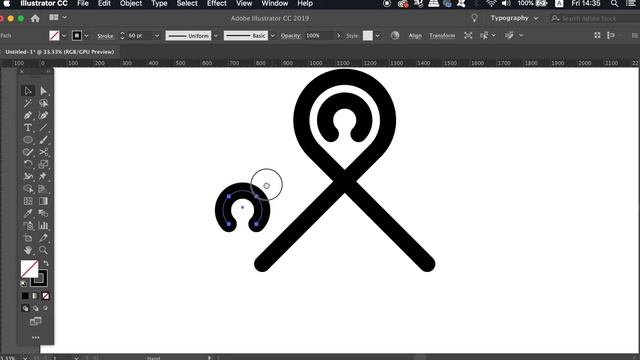Open stroke color dropdown in control bar
640x360 pixels.
(x=86, y=36)
